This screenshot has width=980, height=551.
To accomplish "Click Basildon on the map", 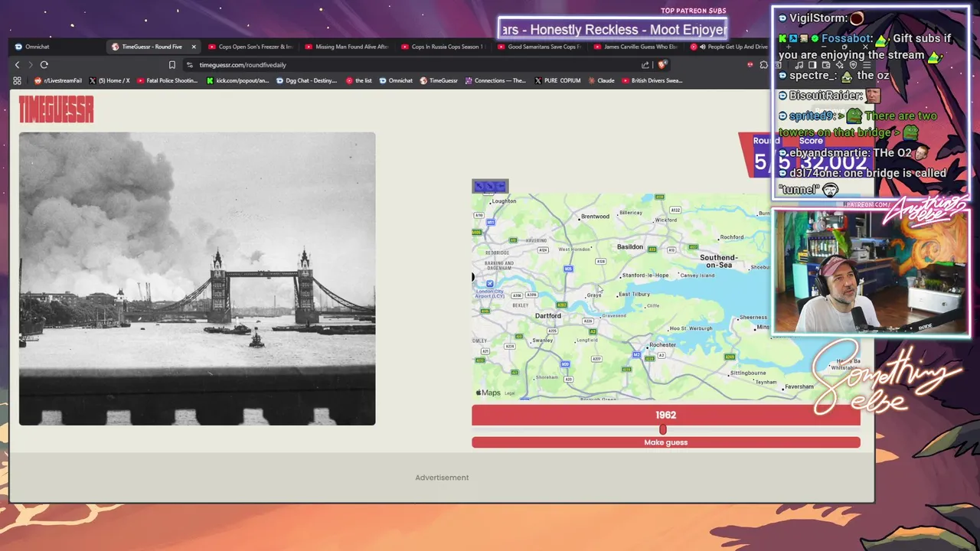I will pos(630,246).
